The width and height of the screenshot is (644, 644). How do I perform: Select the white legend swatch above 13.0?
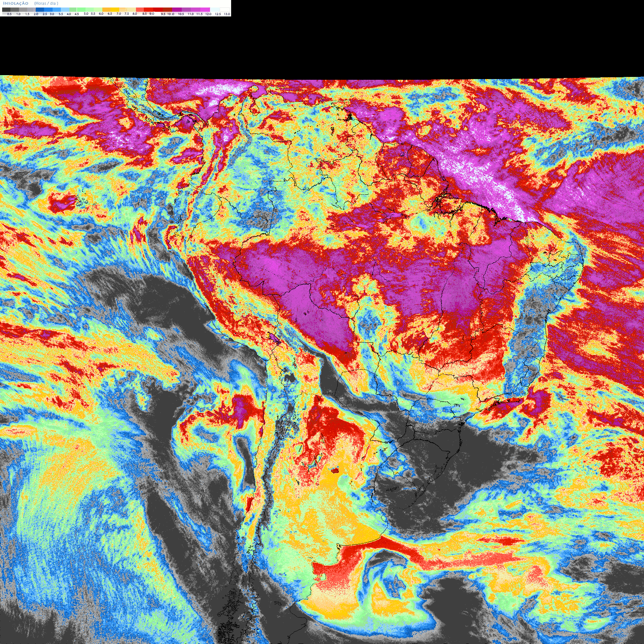[x=225, y=10]
